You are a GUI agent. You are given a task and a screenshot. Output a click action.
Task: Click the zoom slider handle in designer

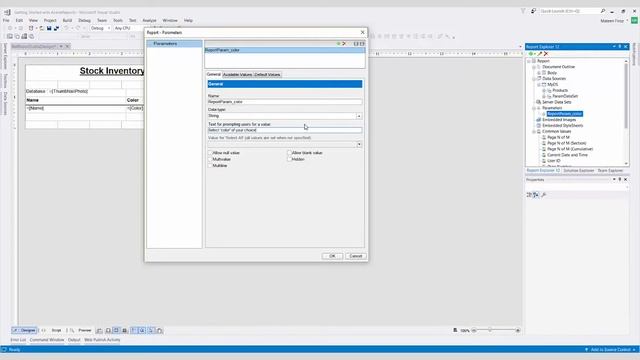[x=490, y=330]
